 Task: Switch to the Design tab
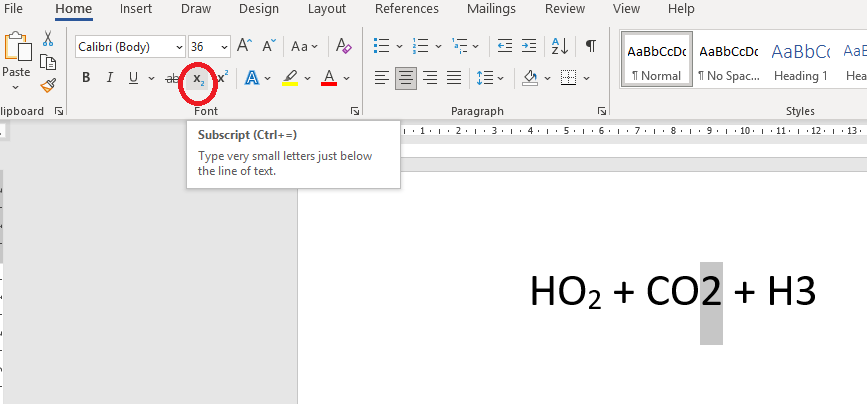[x=259, y=9]
